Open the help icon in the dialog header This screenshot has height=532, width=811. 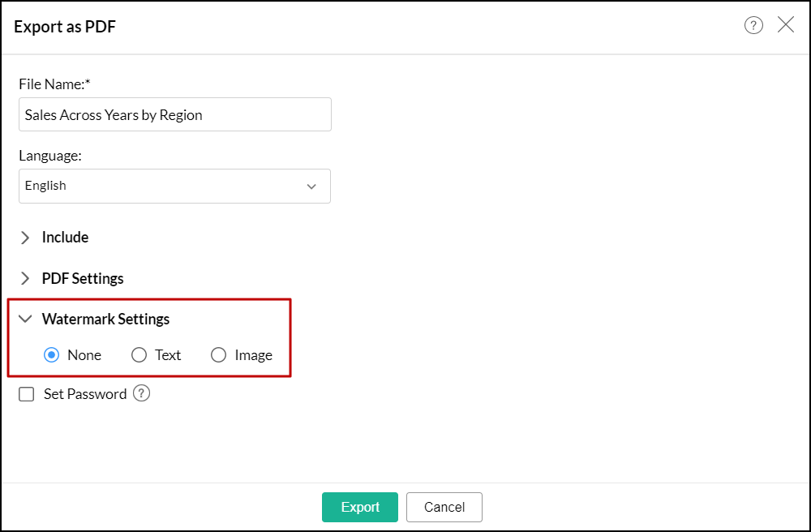point(753,26)
